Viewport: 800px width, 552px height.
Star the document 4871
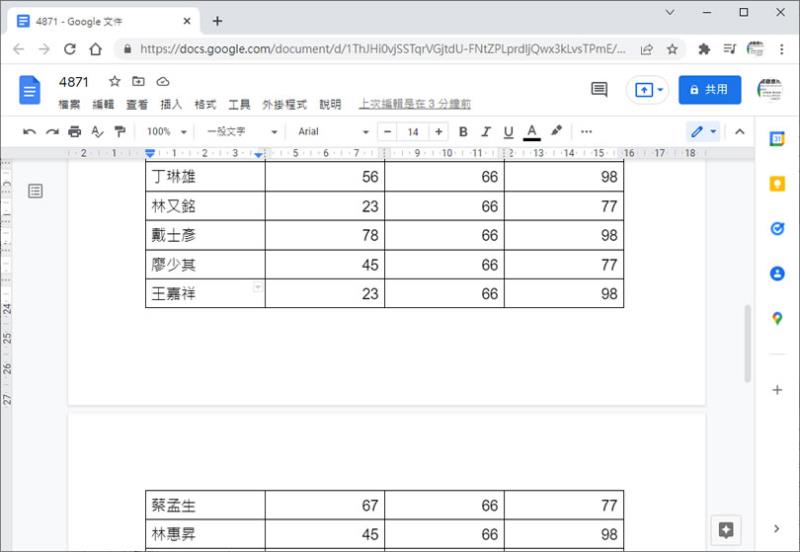(114, 81)
